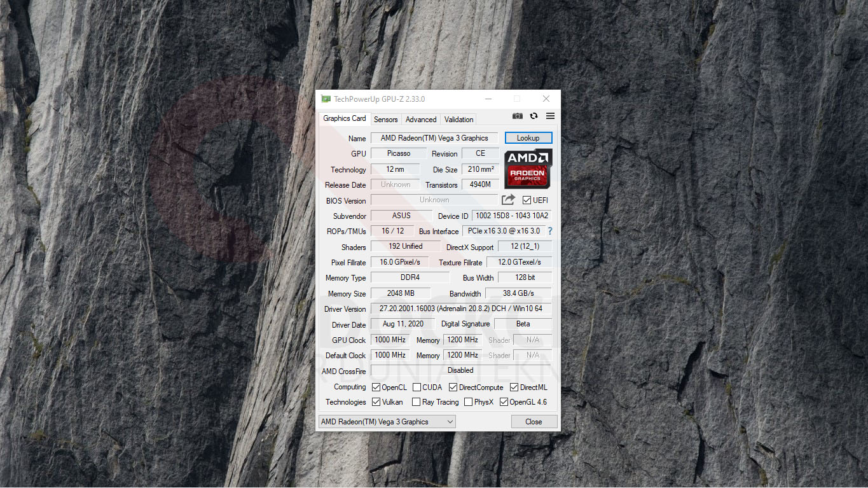Take a screenshot with the camera icon
868x488 pixels.
[518, 116]
